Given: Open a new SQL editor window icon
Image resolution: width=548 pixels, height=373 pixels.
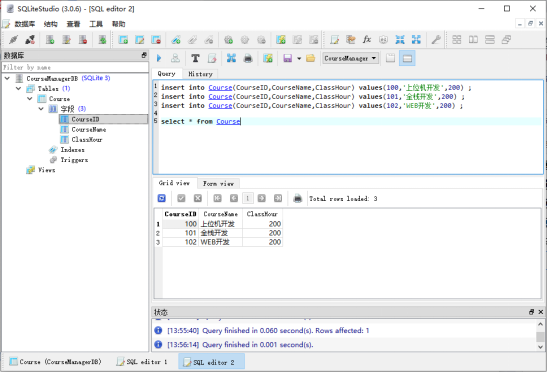Looking at the screenshot, I should click(x=334, y=40).
